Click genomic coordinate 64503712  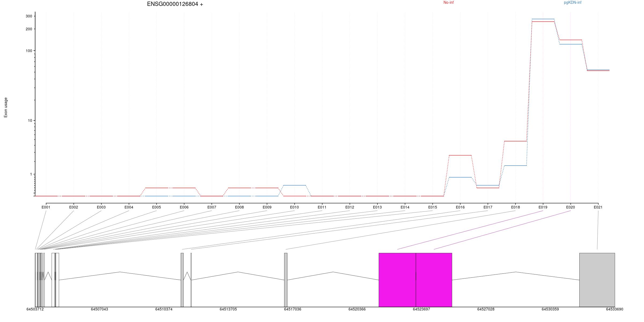(x=35, y=309)
